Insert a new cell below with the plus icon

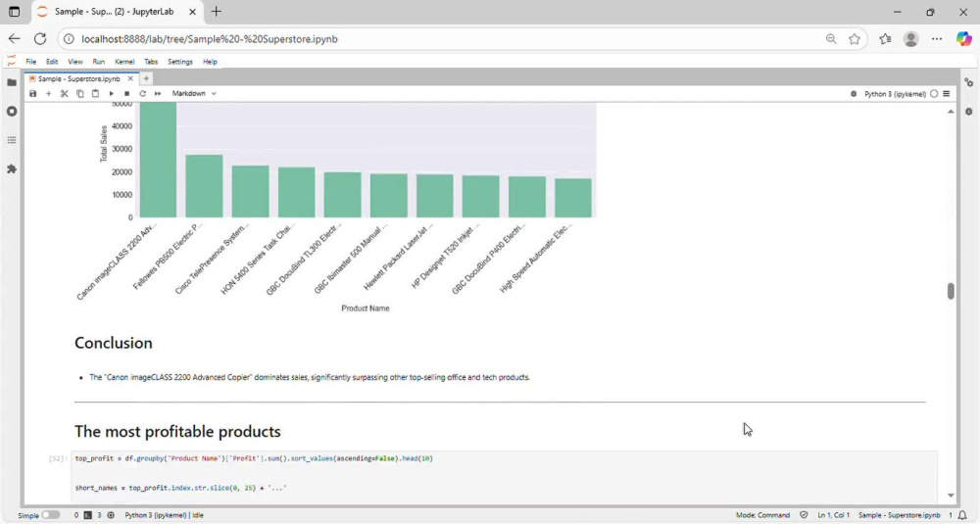pos(48,94)
